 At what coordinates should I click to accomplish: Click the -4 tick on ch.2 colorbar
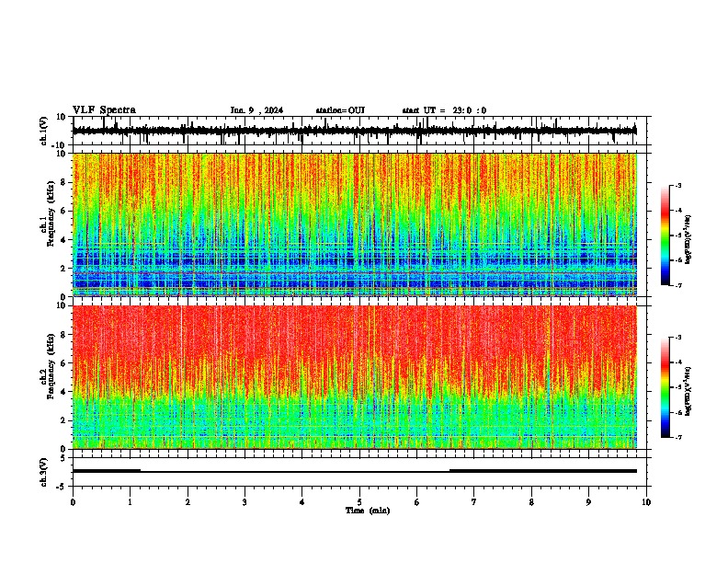678,362
